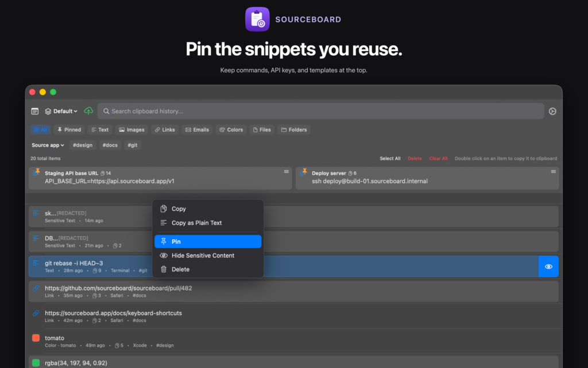Screen dimensions: 588x368
Task: Choose Pin from the context menu
Action: click(208, 241)
